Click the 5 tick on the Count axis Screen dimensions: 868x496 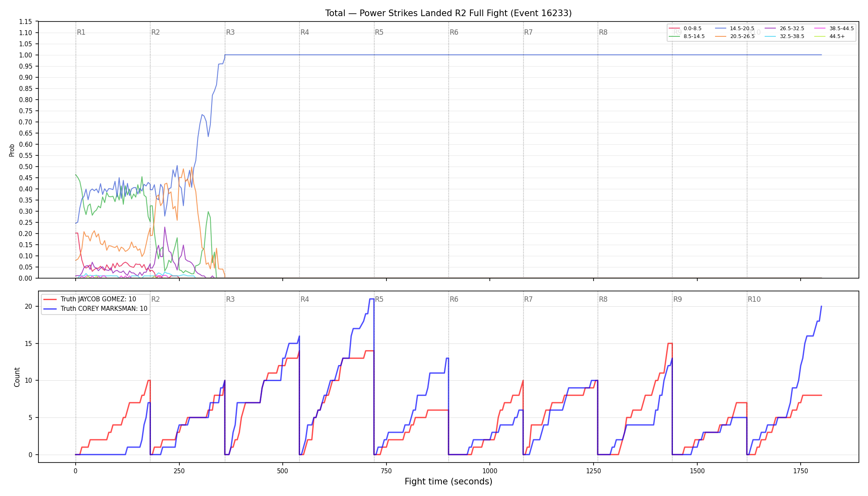click(x=30, y=417)
